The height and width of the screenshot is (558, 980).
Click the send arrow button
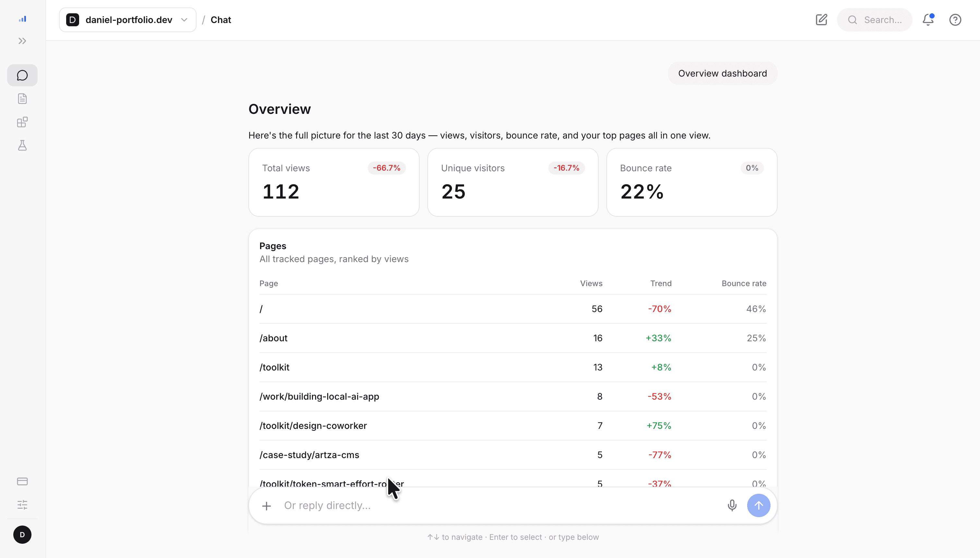point(758,505)
